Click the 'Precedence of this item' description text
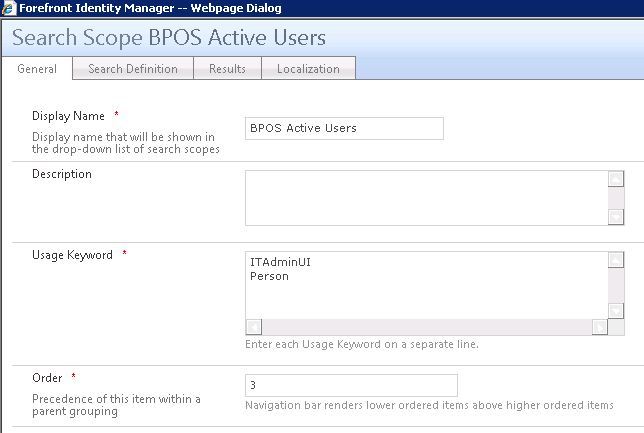Screen dimensions: 644x433 click(x=116, y=405)
